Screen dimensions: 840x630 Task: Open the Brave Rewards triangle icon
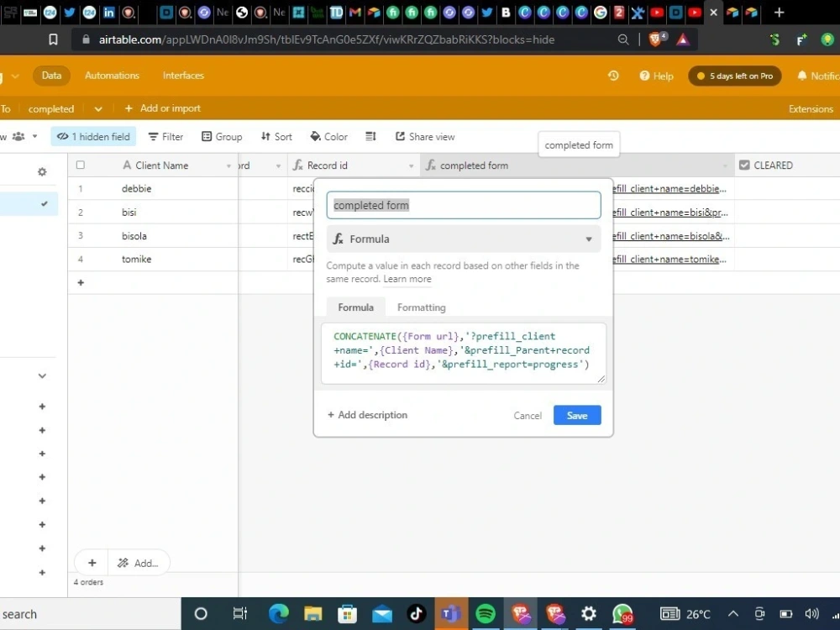click(682, 39)
